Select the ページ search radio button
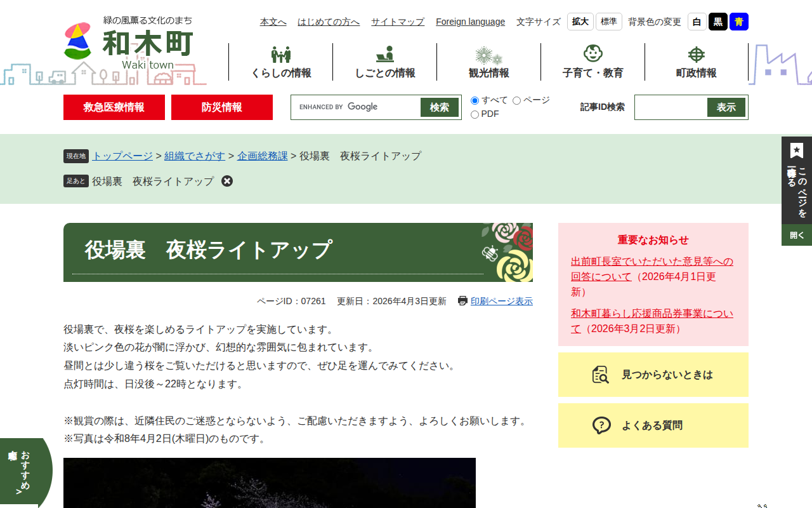The image size is (812, 508). click(x=516, y=100)
